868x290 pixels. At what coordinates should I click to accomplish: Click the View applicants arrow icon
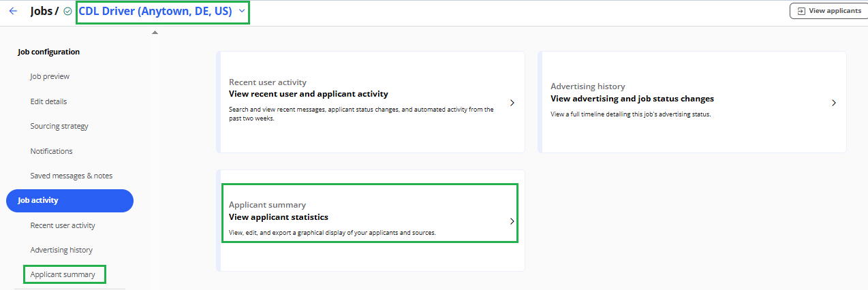tap(801, 11)
